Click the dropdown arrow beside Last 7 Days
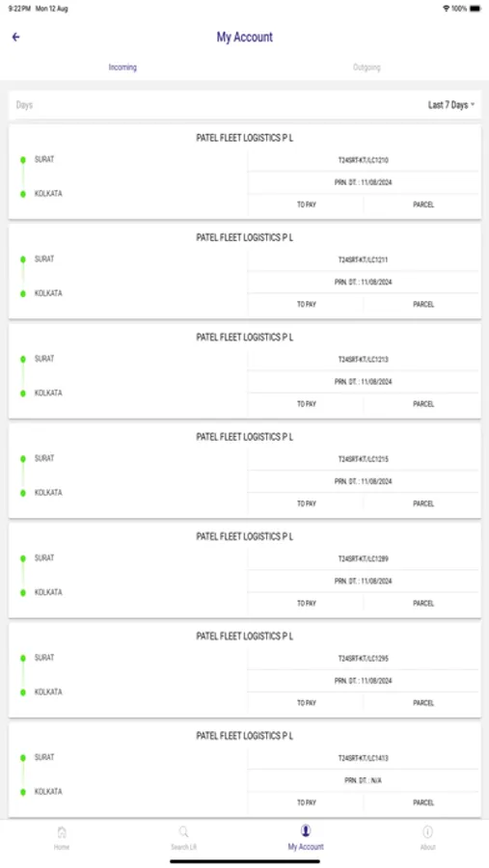This screenshot has height=868, width=489. [473, 105]
